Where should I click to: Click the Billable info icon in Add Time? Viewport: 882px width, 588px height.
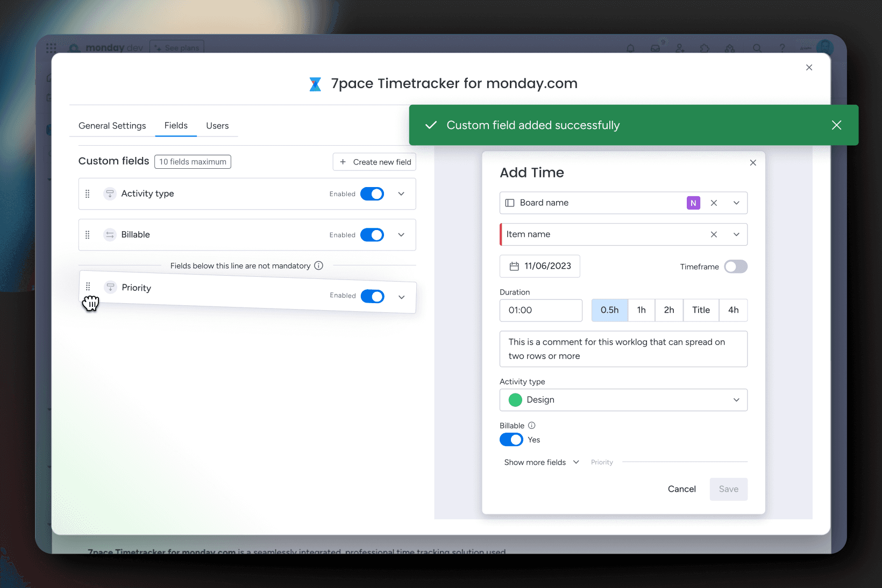(x=531, y=425)
